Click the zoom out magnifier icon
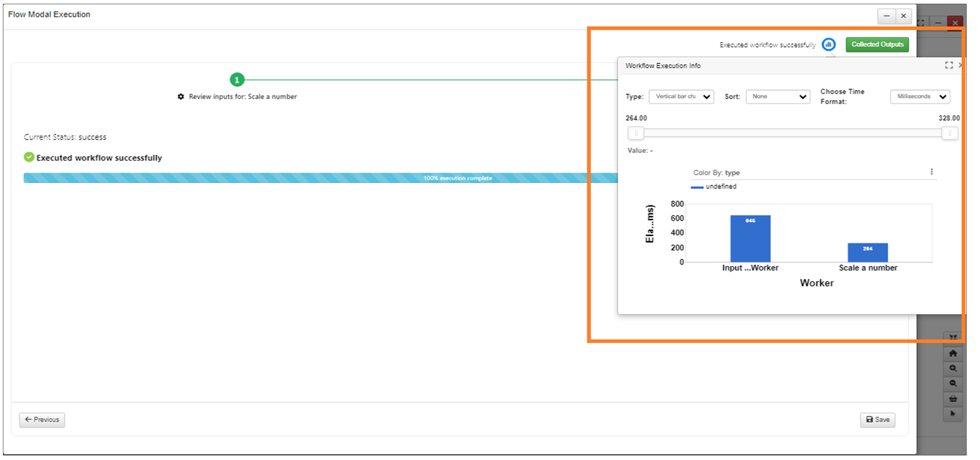Viewport: 980px width, 460px height. 953,383
